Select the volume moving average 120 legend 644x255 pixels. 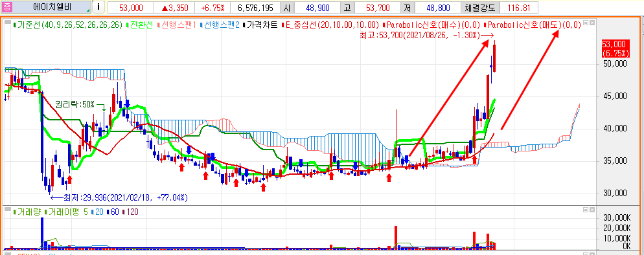pyautogui.click(x=130, y=212)
